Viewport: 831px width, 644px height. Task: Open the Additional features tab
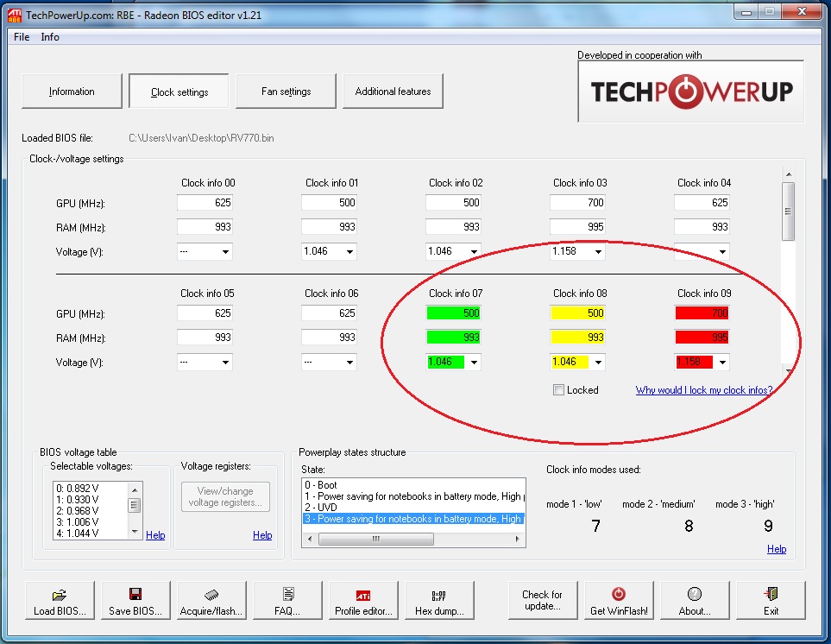(393, 92)
